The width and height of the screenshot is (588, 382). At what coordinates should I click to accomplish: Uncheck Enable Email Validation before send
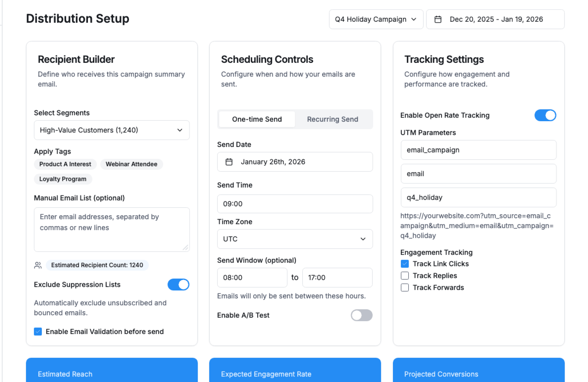point(38,331)
